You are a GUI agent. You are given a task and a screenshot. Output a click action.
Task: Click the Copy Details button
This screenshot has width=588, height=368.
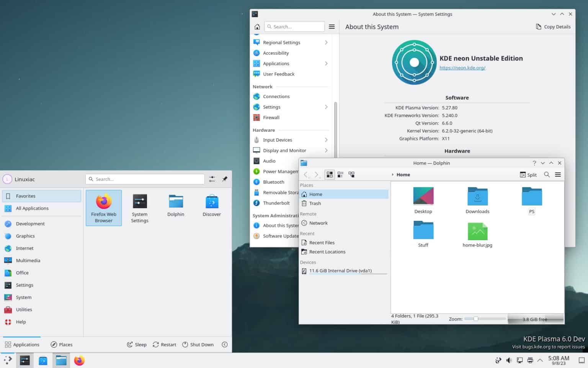coord(553,26)
